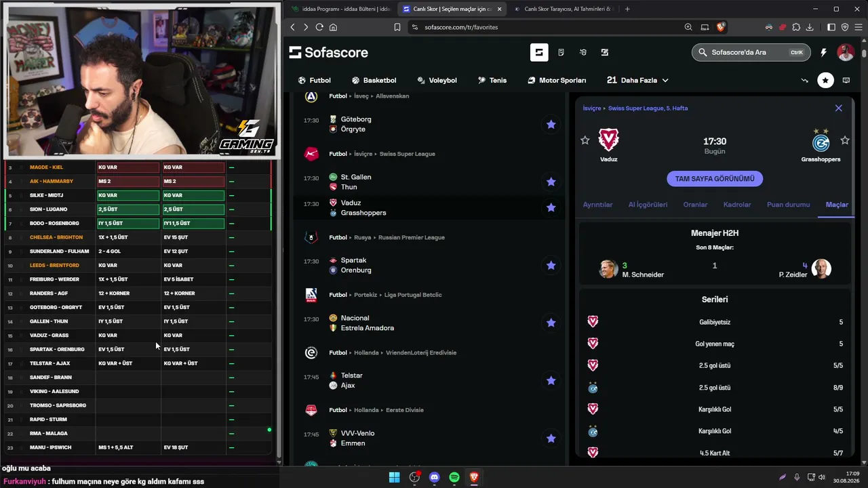The image size is (868, 488).
Task: Open M. Schneider manager photo
Action: [608, 269]
